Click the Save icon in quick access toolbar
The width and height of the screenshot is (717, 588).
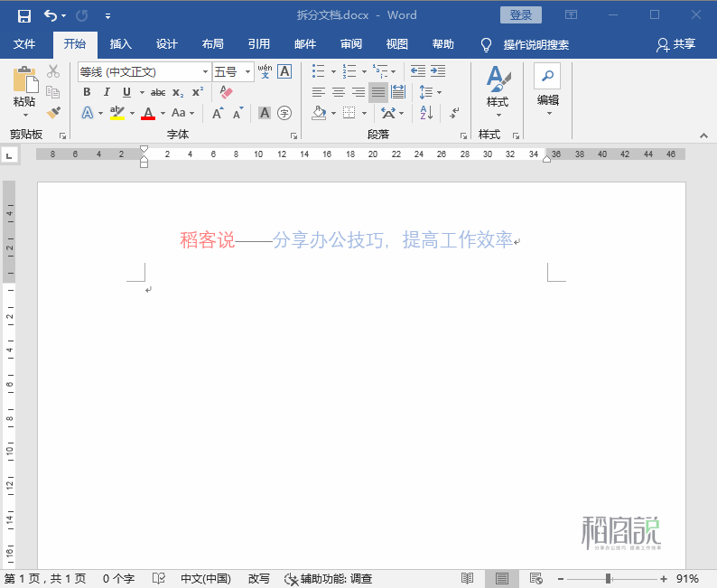(23, 16)
